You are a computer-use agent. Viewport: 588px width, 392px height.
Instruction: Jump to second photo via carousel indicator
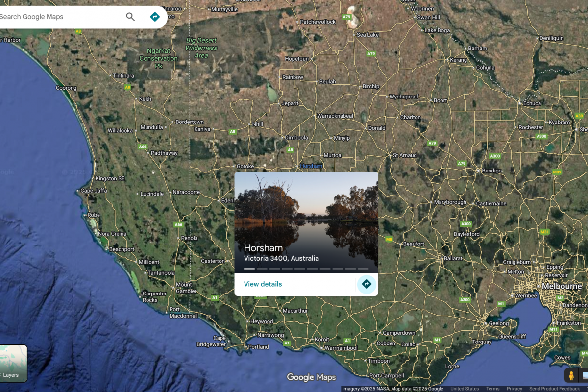[x=262, y=269]
